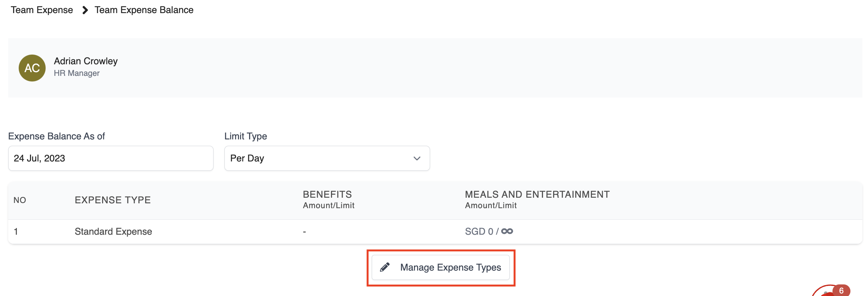Open the Limit Type dropdown
This screenshot has height=296, width=868.
click(x=326, y=158)
